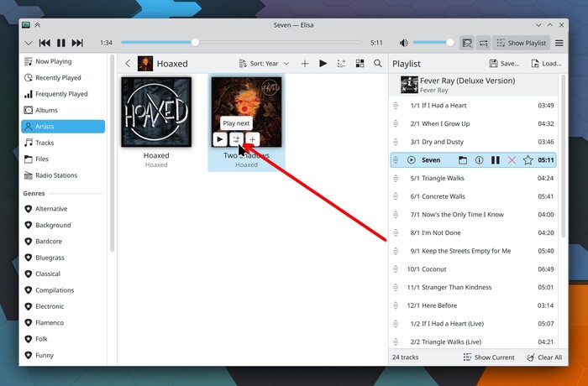Select the Flamenco genre

(63, 323)
